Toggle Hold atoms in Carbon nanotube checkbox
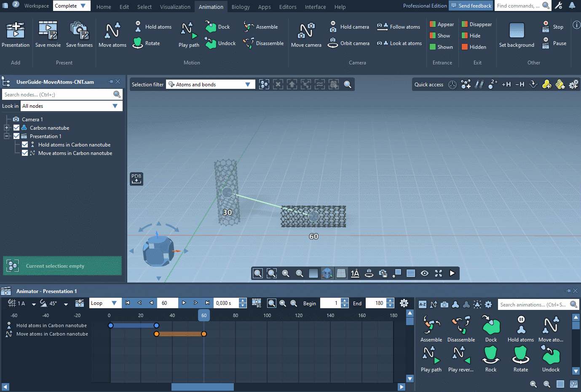 coord(25,144)
